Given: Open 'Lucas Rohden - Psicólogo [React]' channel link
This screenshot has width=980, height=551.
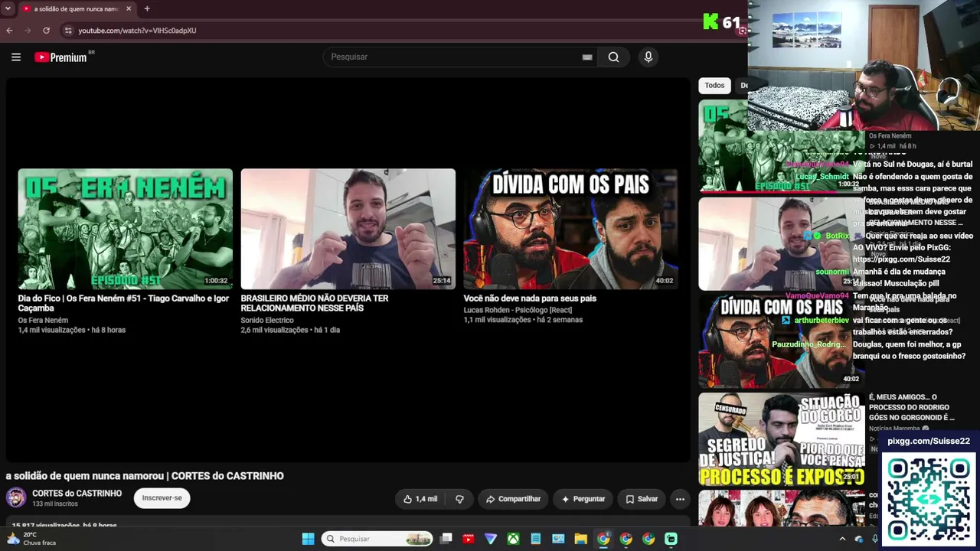Looking at the screenshot, I should click(x=518, y=310).
